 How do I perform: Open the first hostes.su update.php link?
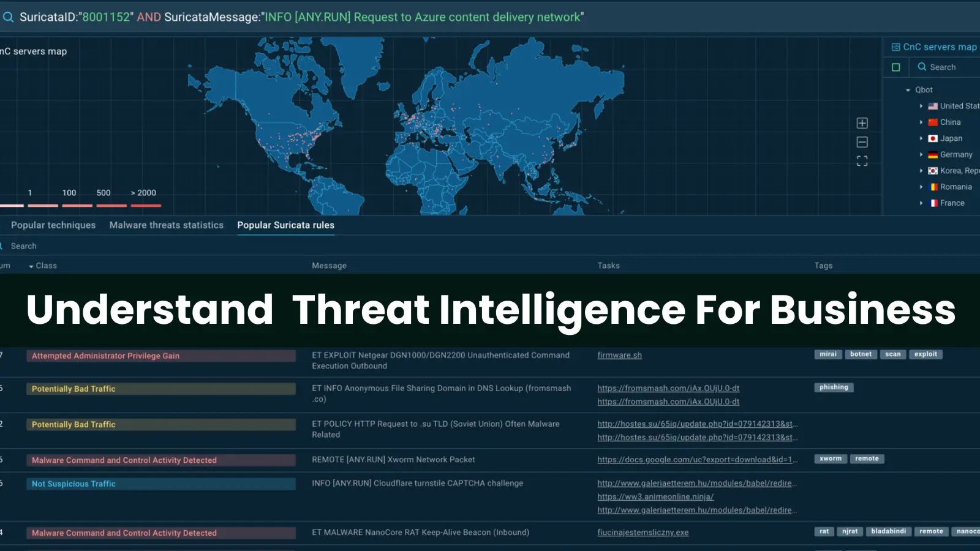698,424
